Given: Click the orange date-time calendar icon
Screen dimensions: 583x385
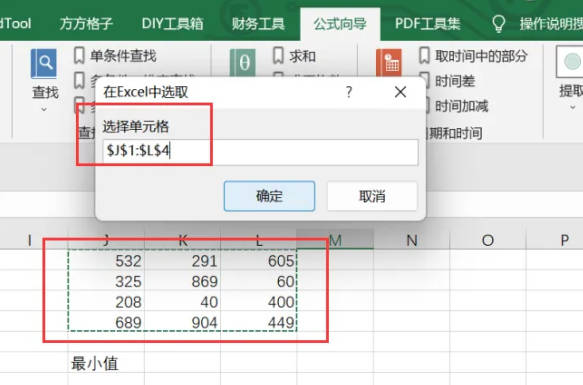Looking at the screenshot, I should click(389, 63).
